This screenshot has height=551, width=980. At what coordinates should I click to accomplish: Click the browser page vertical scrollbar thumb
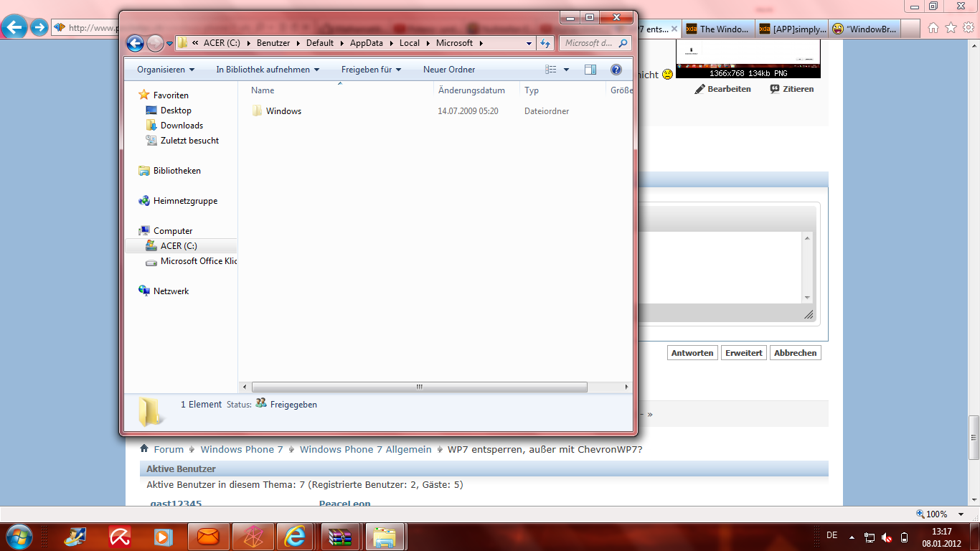[x=974, y=438]
